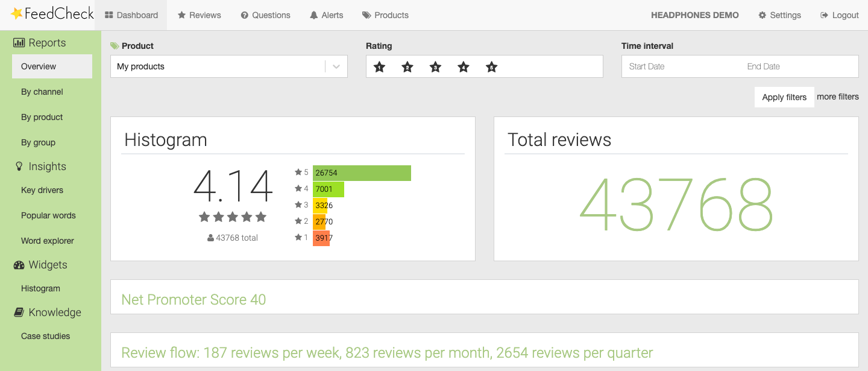Click the 4-star bar showing 7001
The width and height of the screenshot is (868, 371).
coord(329,189)
